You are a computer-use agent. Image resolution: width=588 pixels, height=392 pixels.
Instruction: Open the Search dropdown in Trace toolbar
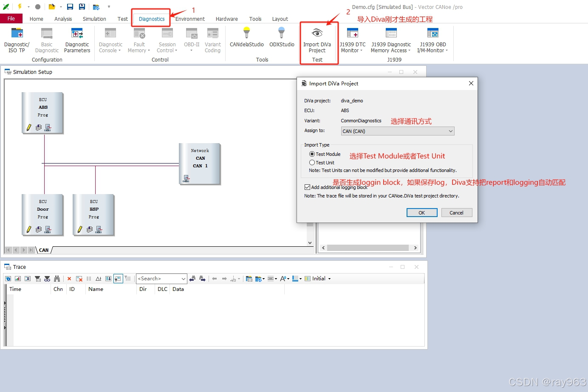184,279
